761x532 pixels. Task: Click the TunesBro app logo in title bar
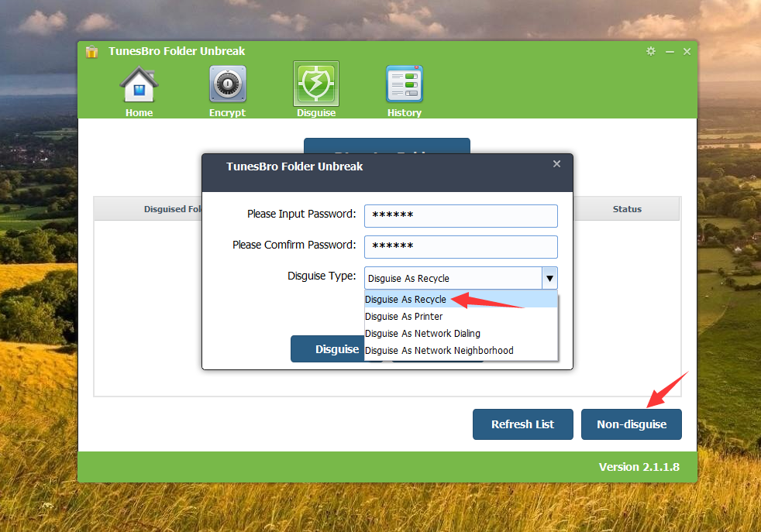click(x=92, y=52)
